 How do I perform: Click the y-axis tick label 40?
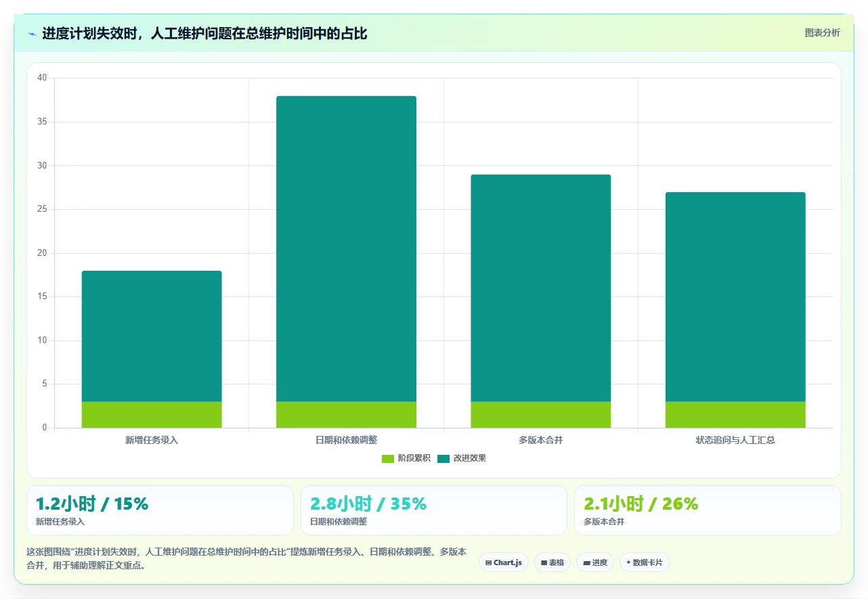(x=42, y=78)
